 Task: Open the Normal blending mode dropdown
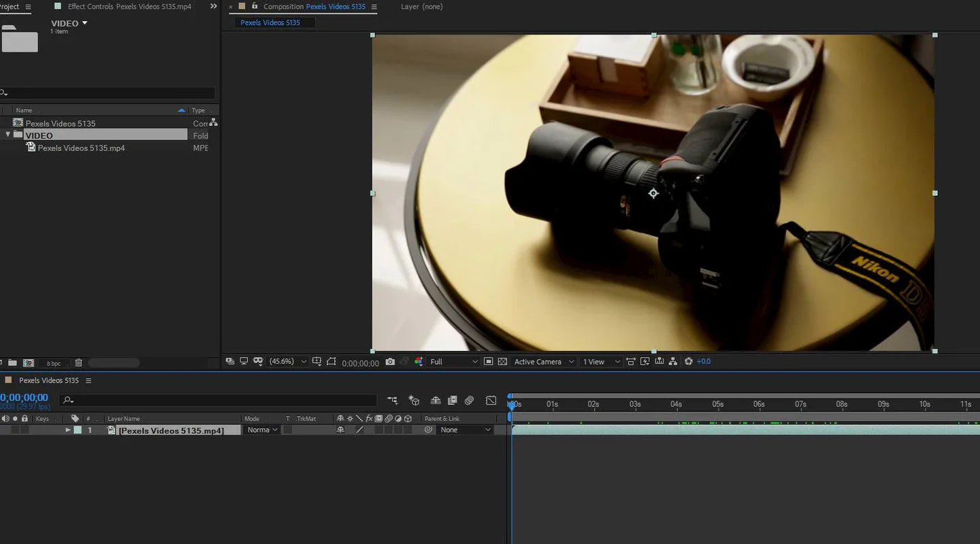262,430
